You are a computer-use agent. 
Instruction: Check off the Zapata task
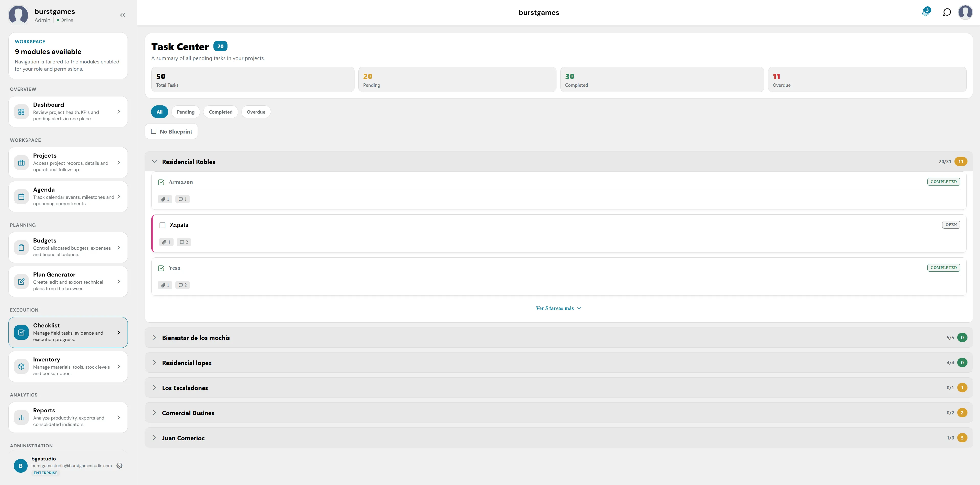163,225
